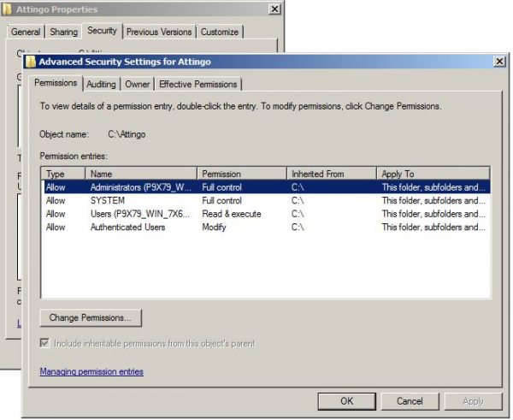The width and height of the screenshot is (513, 420).
Task: Close the Advanced Security Settings dialog
Action: point(498,62)
